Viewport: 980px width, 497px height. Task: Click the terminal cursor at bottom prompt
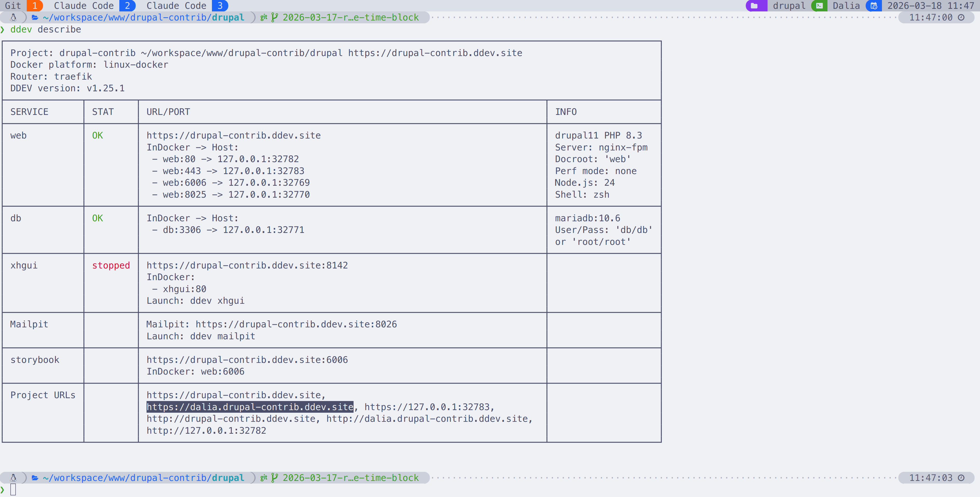click(13, 490)
